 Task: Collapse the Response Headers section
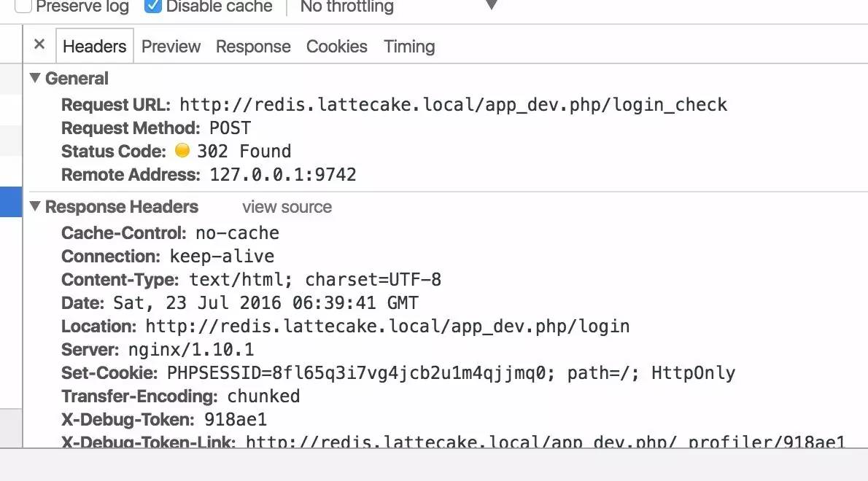(x=36, y=206)
